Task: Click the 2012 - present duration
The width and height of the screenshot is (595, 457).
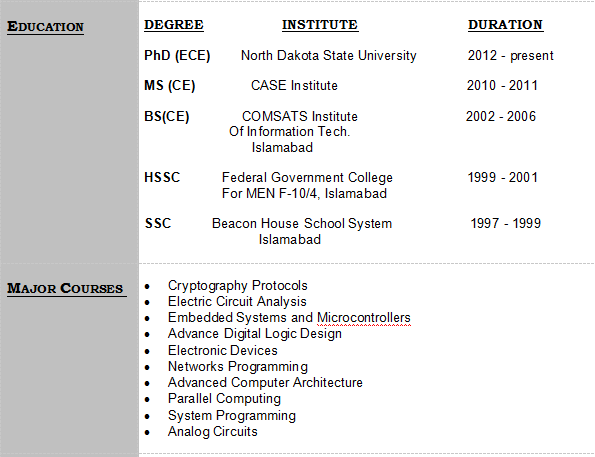Action: (x=510, y=56)
